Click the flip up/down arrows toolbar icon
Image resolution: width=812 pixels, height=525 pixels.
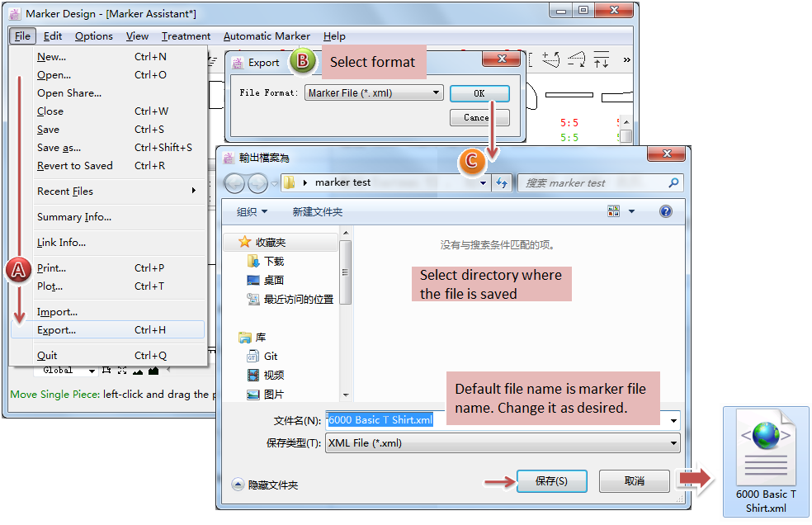coord(602,59)
